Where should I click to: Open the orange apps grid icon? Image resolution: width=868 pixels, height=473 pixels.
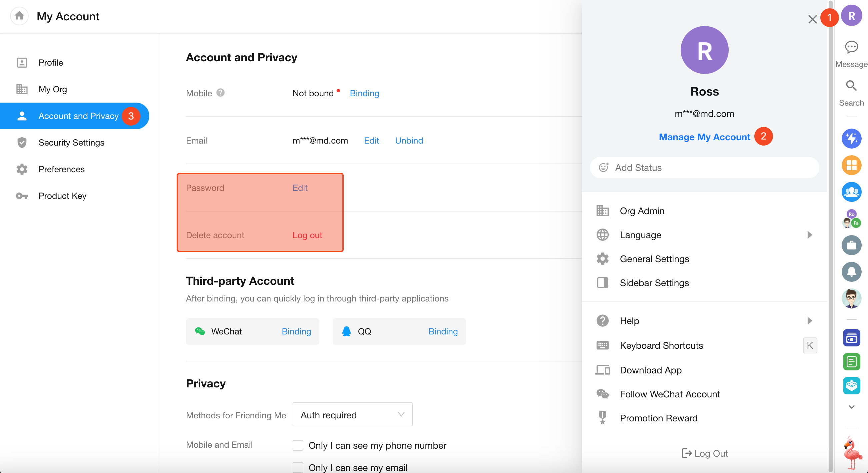851,165
